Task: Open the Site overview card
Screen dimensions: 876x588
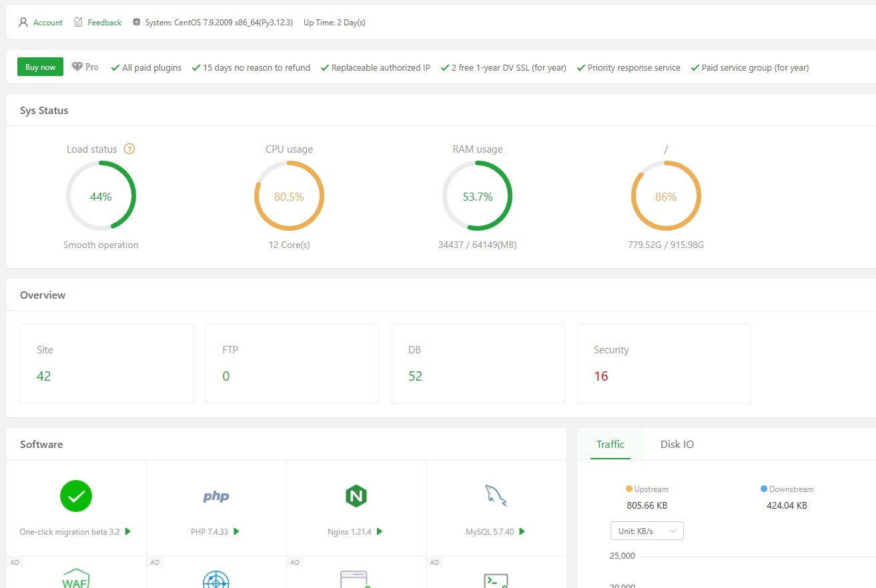Action: pos(107,363)
